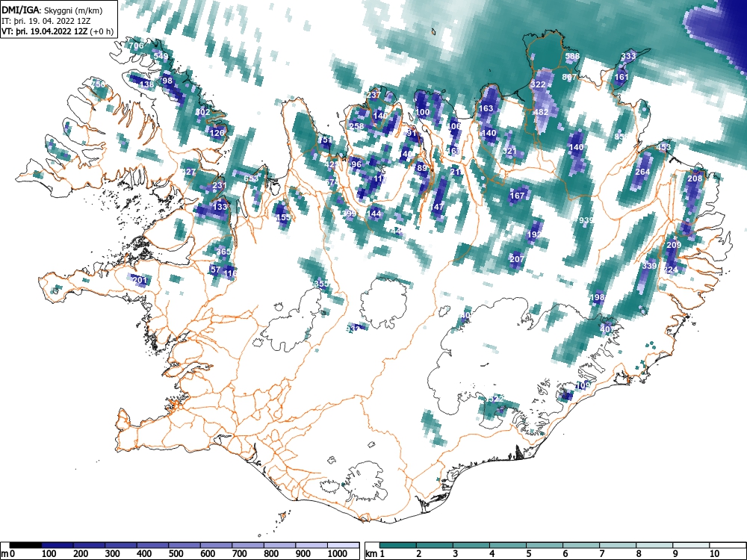Screen dimensions: 747x560
Task: Pick the white legend segment after 10 km
Action: (728, 545)
